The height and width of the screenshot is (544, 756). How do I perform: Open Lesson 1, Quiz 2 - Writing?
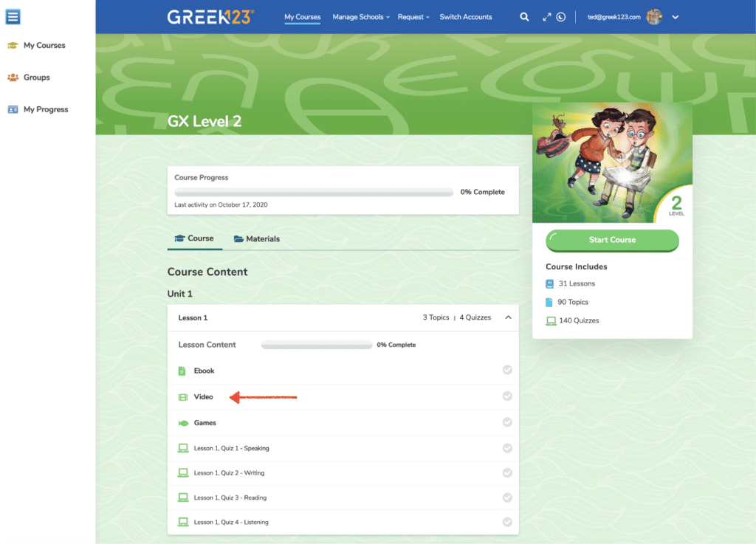(229, 473)
